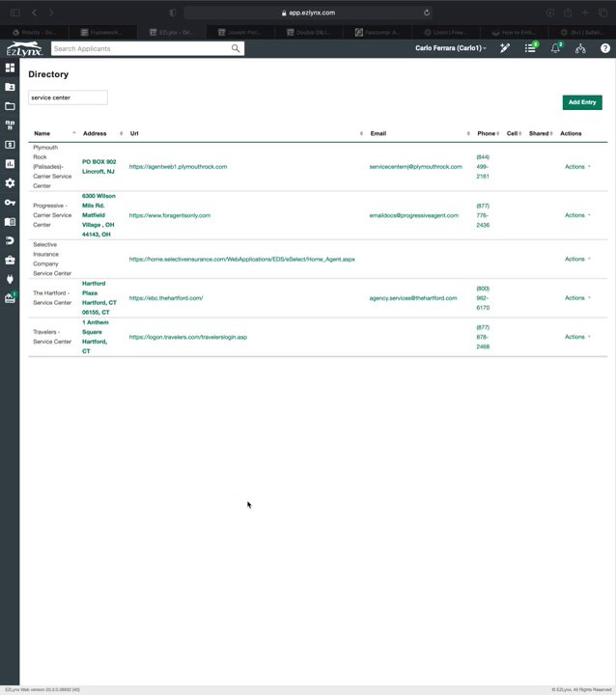Screen dimensions: 616x695
Task: Sort the table by Email column
Action: [420, 133]
